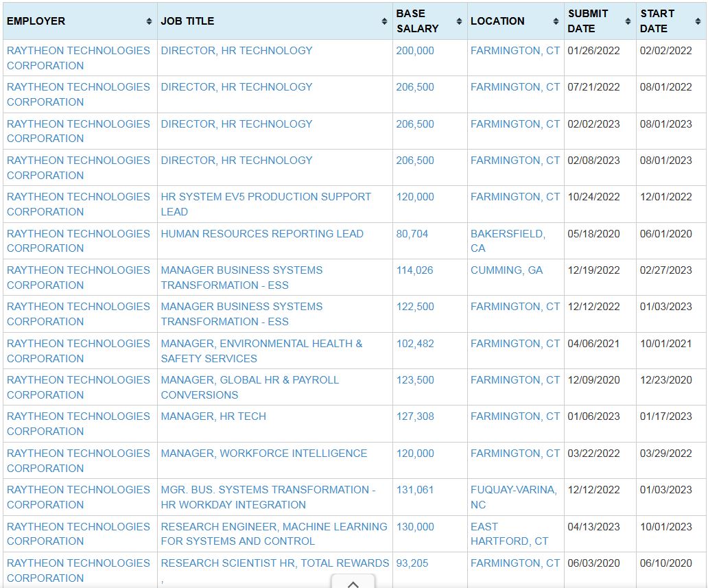The image size is (708, 588).
Task: Sort table by Employer column arrows
Action: coord(149,21)
